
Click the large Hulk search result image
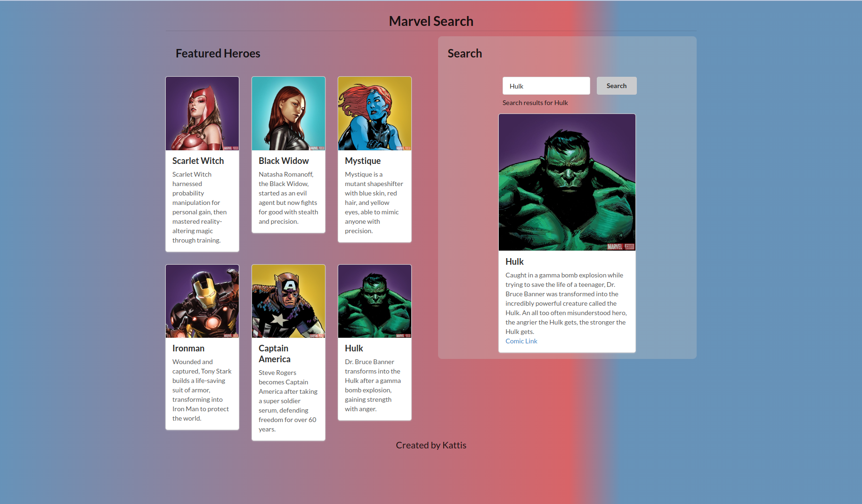(x=567, y=182)
